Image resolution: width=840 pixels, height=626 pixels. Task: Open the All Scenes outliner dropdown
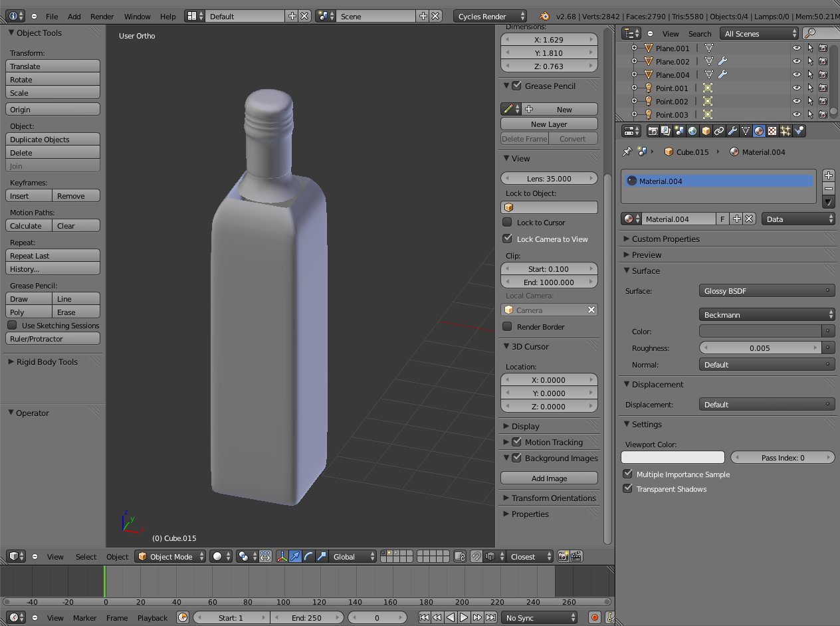click(759, 33)
